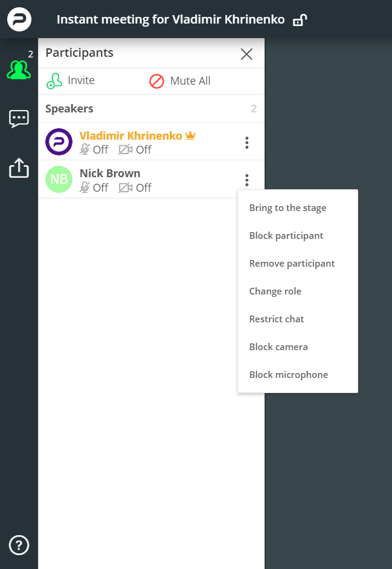Image resolution: width=392 pixels, height=569 pixels.
Task: Toggle Nick Brown's microphone Off icon
Action: pyautogui.click(x=85, y=187)
